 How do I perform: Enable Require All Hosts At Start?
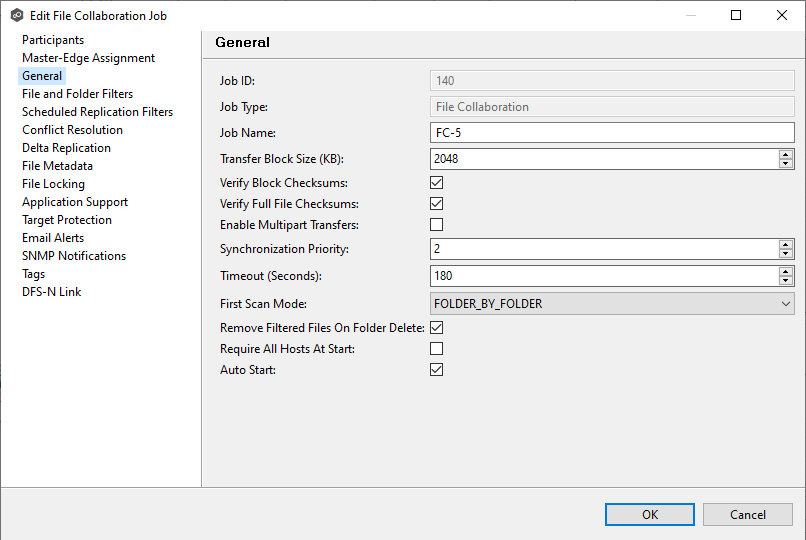[x=436, y=349]
